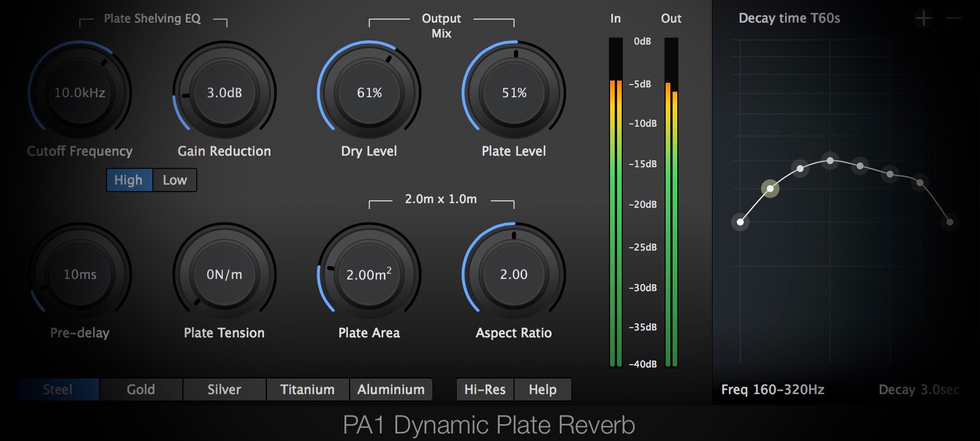Click the Aspect Ratio label

514,333
